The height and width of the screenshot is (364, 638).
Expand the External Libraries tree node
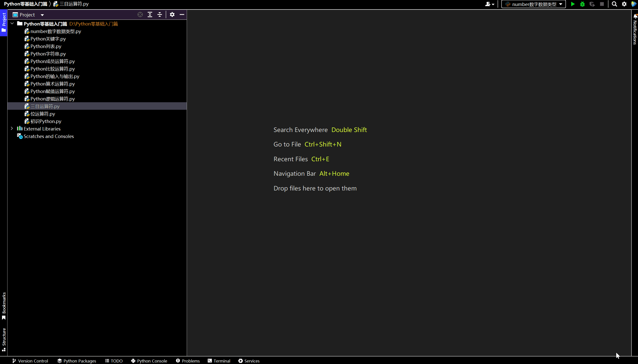(x=12, y=128)
